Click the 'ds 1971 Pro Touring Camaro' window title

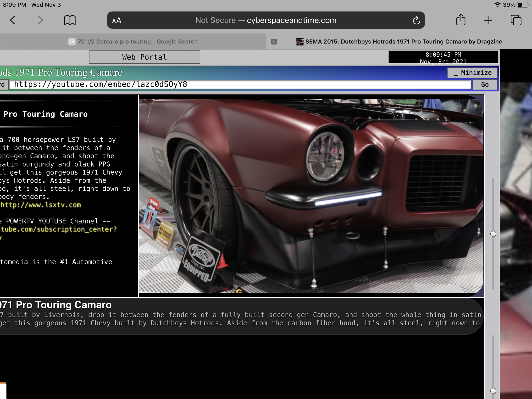[61, 72]
